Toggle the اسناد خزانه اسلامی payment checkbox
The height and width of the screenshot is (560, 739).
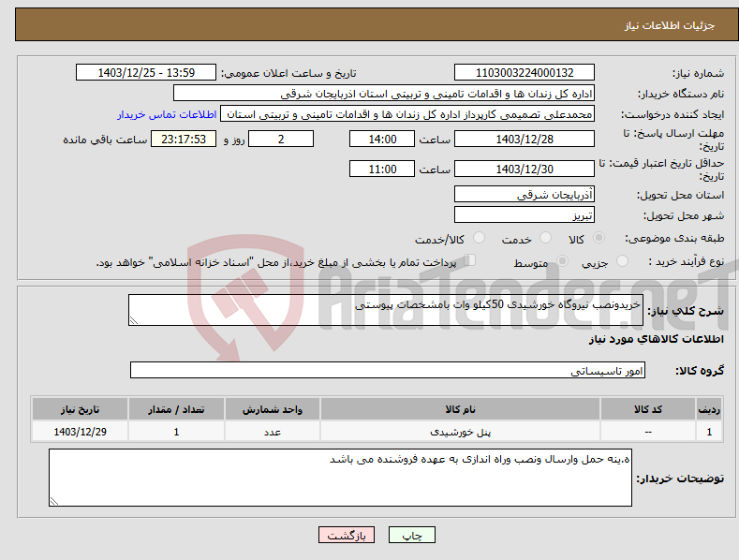[x=470, y=260]
